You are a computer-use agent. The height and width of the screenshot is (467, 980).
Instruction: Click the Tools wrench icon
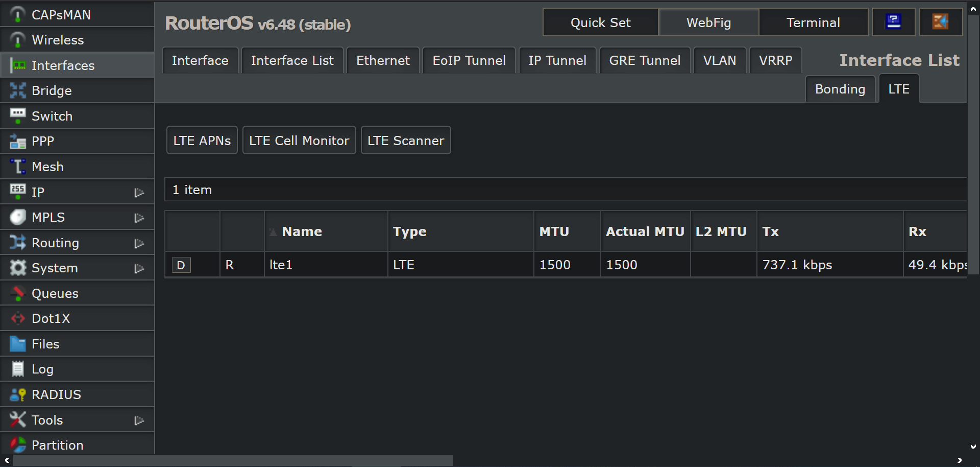click(x=17, y=420)
